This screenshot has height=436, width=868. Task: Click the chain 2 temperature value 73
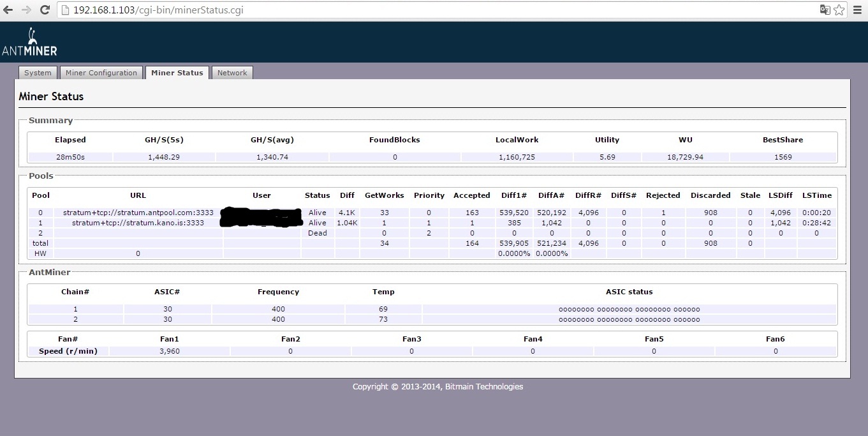(383, 319)
